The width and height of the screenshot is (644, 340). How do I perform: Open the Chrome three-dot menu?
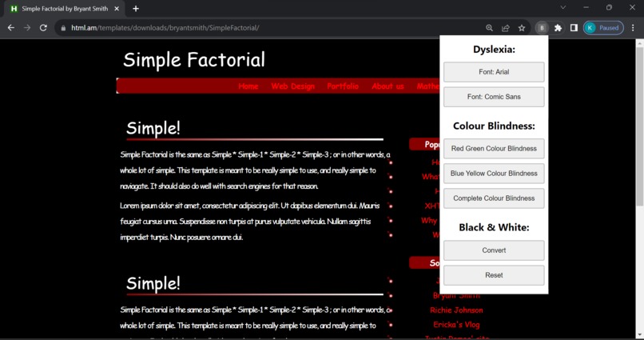coord(633,28)
